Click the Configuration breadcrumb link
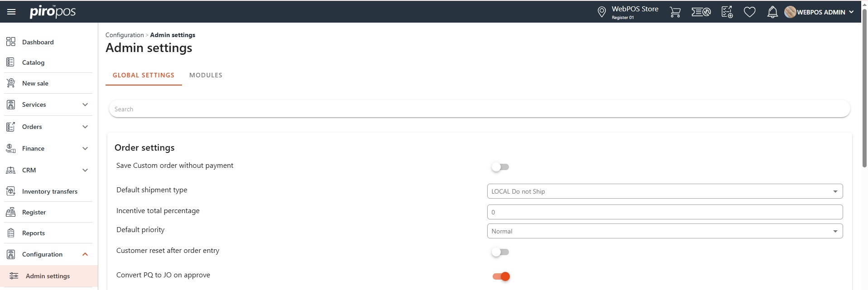 tap(125, 35)
